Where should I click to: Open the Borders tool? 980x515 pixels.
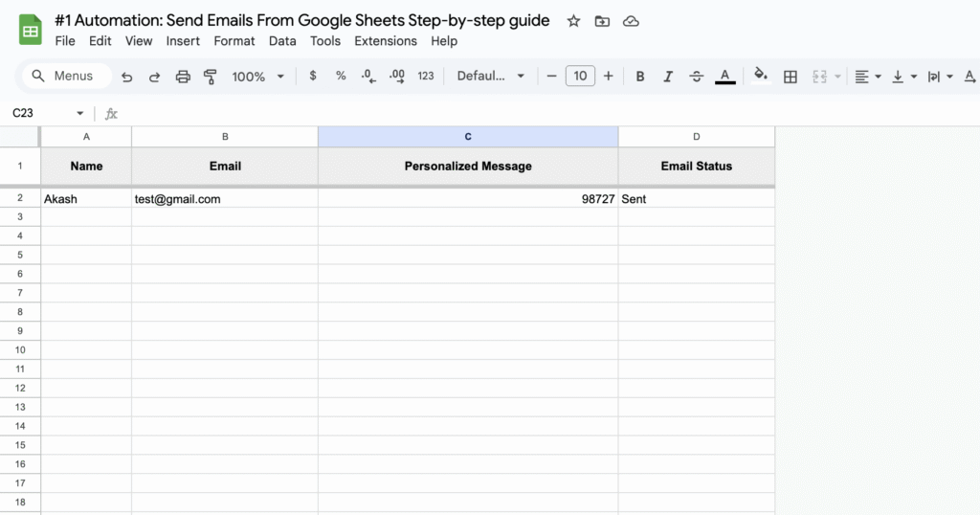[x=790, y=77]
